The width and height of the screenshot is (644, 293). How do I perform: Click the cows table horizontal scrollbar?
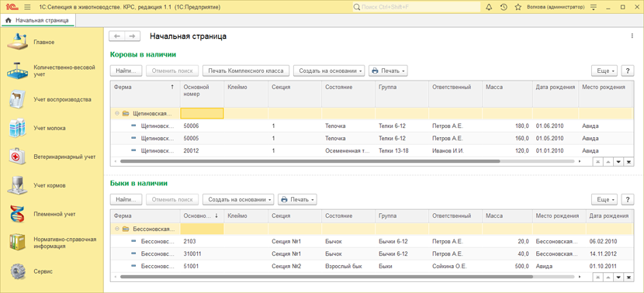pyautogui.click(x=310, y=162)
